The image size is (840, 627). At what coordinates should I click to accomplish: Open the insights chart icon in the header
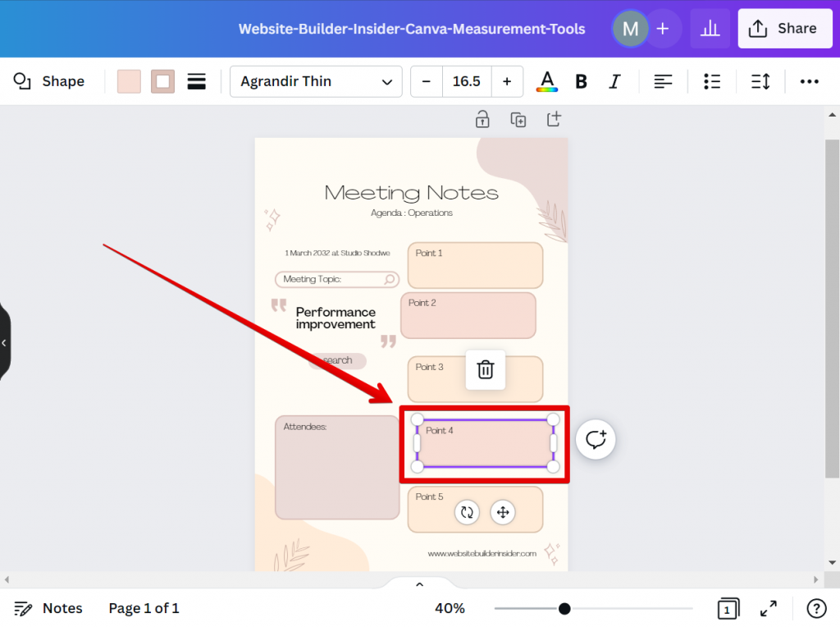point(710,28)
